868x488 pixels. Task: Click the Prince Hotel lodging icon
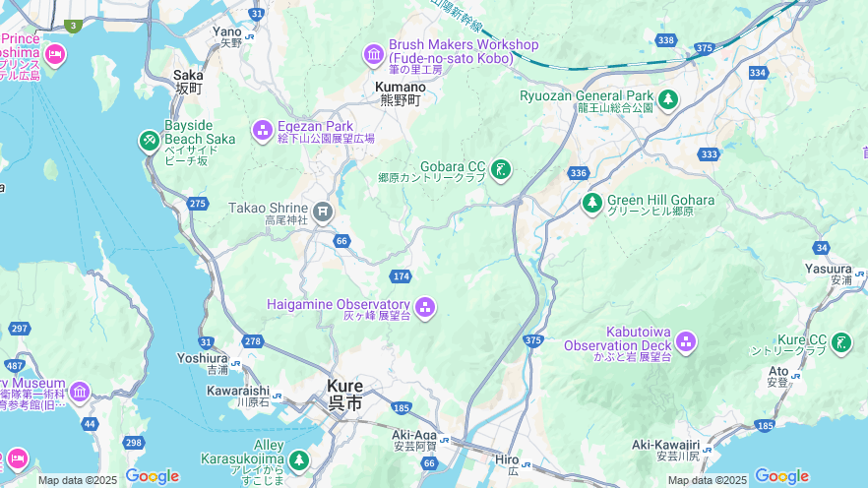click(x=55, y=55)
